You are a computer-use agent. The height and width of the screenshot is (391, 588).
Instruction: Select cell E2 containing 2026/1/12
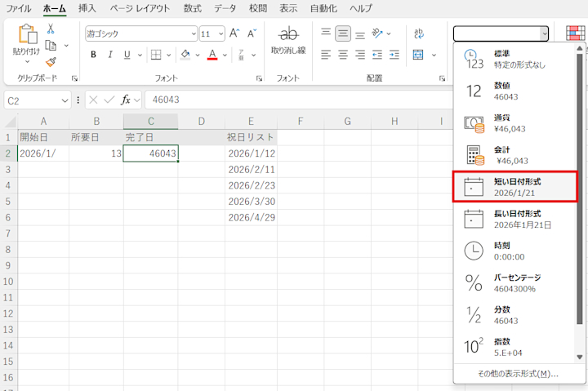pyautogui.click(x=252, y=153)
